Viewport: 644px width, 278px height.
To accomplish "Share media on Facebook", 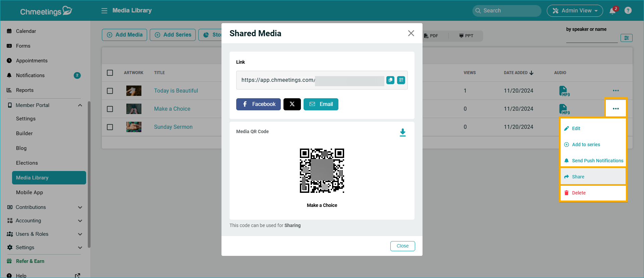I will (x=258, y=104).
